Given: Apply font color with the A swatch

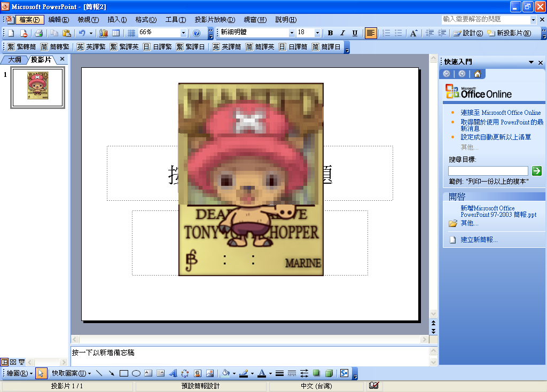Looking at the screenshot, I should click(262, 373).
